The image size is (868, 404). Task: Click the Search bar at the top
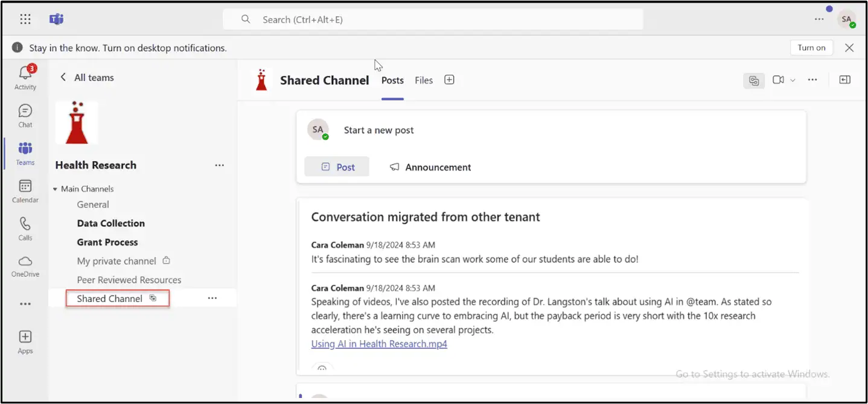(432, 19)
